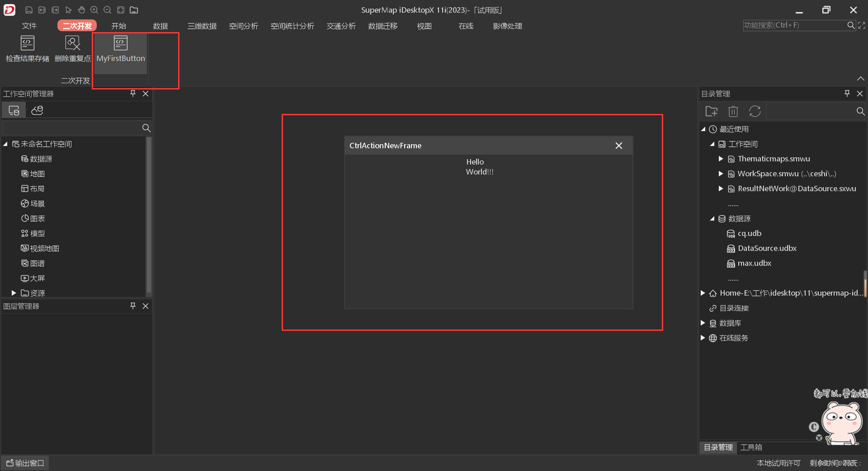Choose the zoom out magnifier tool

[x=108, y=10]
